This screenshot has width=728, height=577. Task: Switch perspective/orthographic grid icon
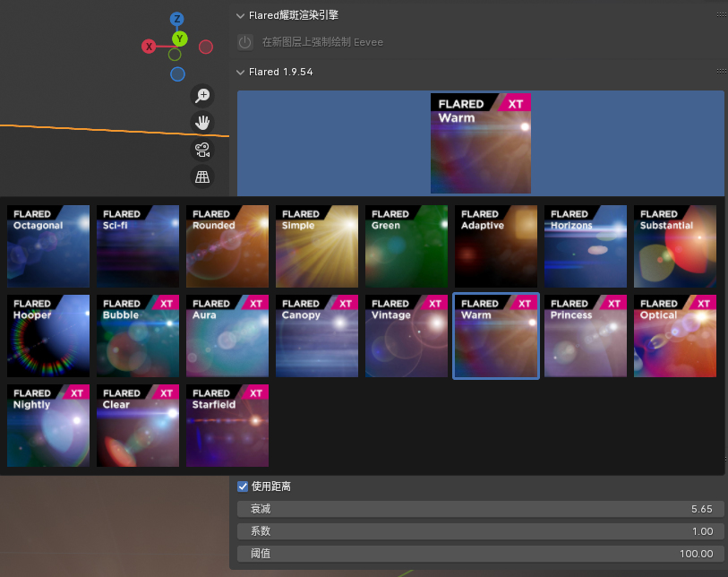coord(202,177)
